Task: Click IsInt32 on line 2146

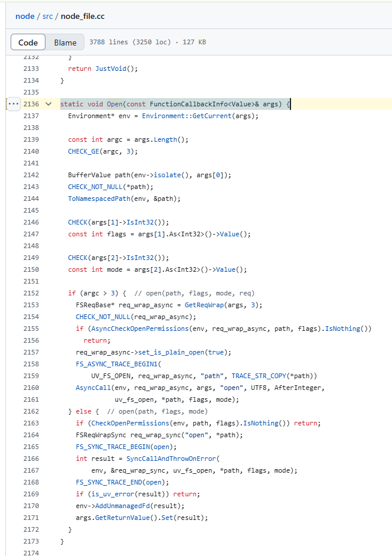Action: tap(140, 222)
